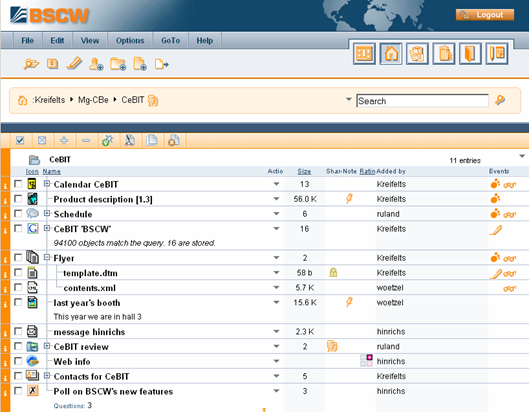This screenshot has height=412, width=529.
Task: Open the CeBIT review folder link
Action: pos(81,347)
